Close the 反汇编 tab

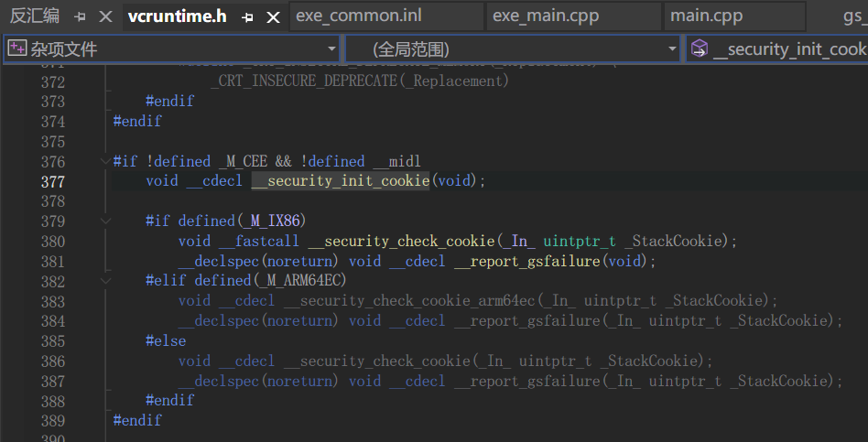pyautogui.click(x=105, y=17)
